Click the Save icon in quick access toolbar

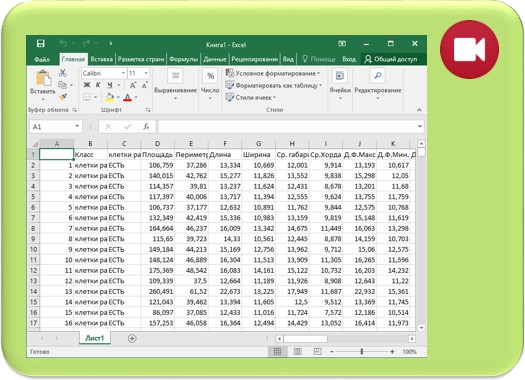tap(41, 44)
